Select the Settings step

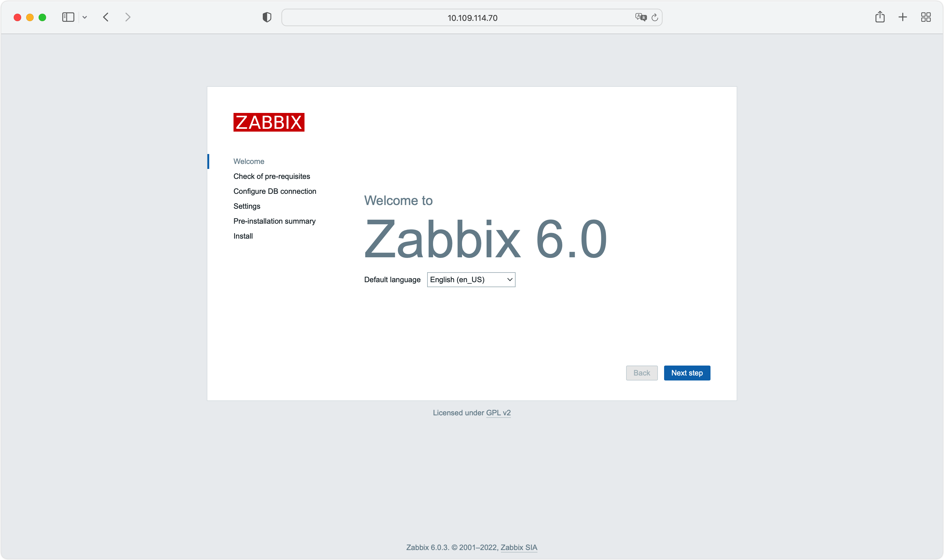(x=247, y=206)
